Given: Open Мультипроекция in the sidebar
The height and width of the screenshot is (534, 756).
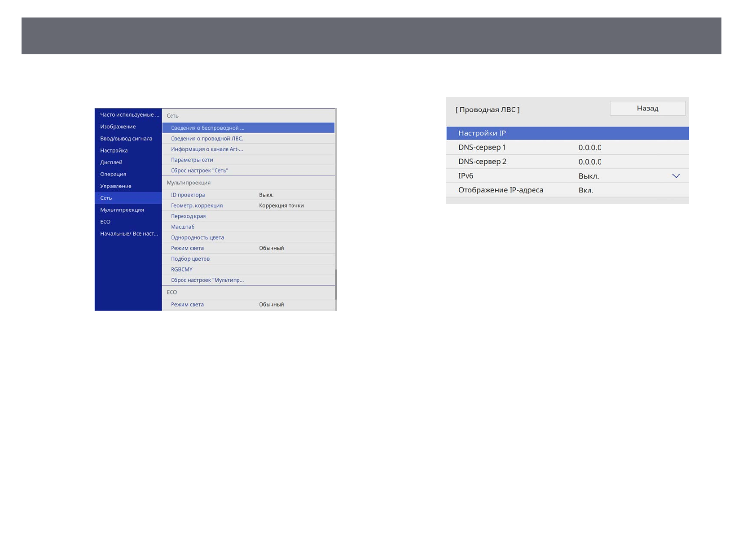Looking at the screenshot, I should coord(128,210).
